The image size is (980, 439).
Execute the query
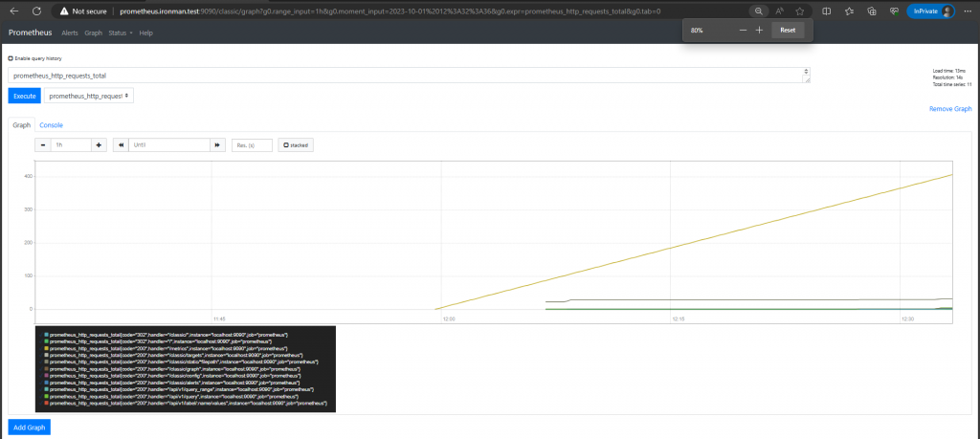coord(24,96)
